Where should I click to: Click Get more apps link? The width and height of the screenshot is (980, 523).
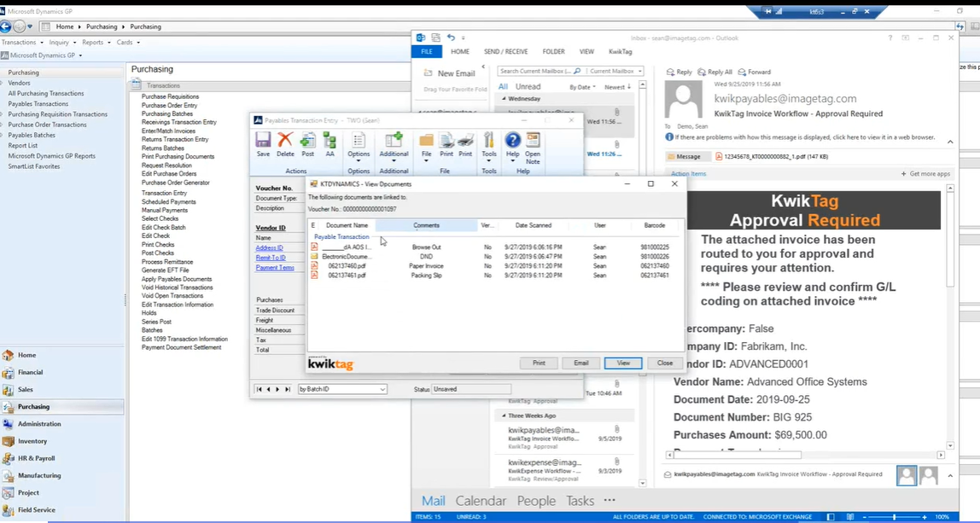(x=925, y=174)
